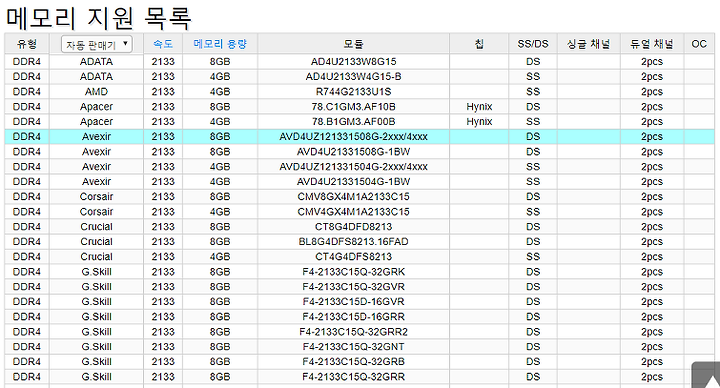
Task: Click Corsair vendor in CMV8GX4M1A2133C15 row
Action: tap(96, 197)
